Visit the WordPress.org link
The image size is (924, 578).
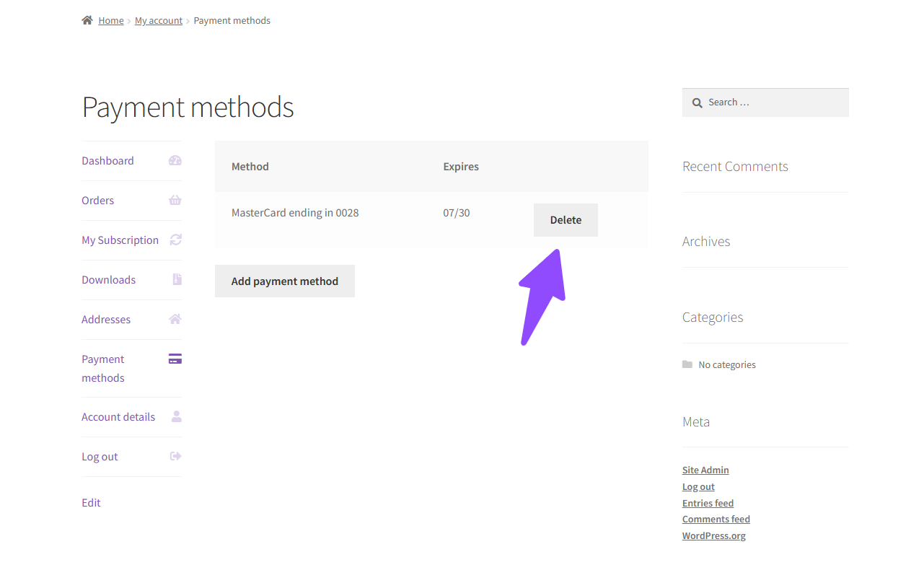(x=713, y=535)
